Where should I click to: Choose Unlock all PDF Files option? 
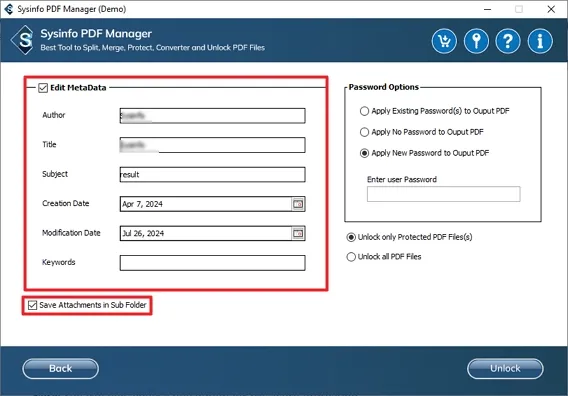pos(351,257)
